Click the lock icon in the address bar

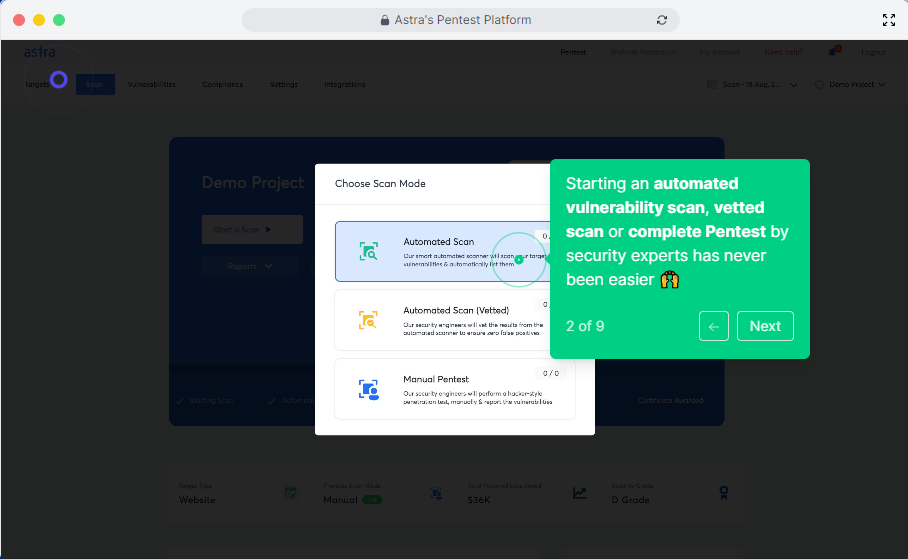(x=385, y=20)
